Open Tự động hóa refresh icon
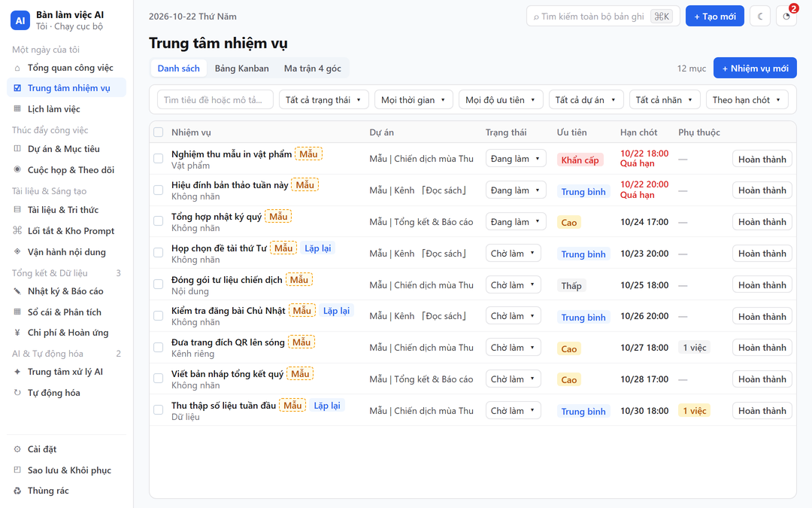812x508 pixels. (17, 393)
